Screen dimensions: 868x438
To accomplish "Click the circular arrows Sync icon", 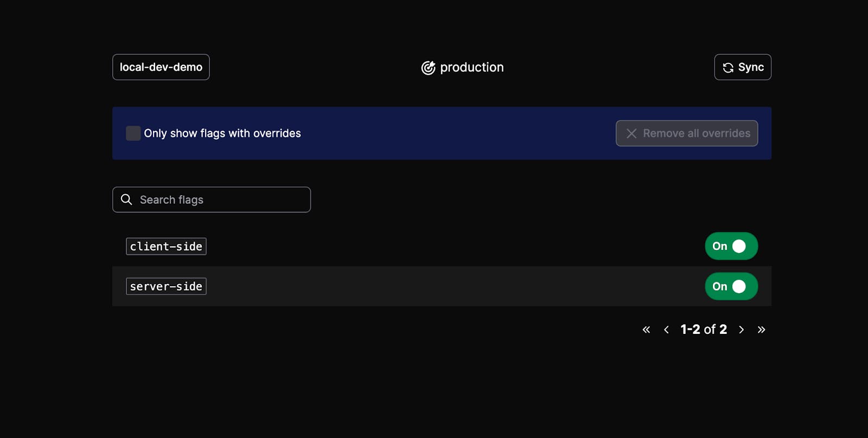I will click(x=728, y=68).
